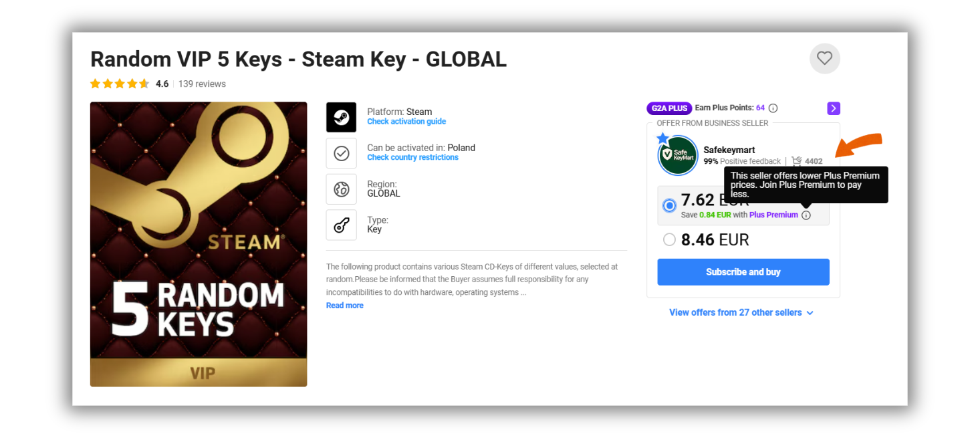The width and height of the screenshot is (980, 438).
Task: Click the activation checkmark icon
Action: (341, 153)
